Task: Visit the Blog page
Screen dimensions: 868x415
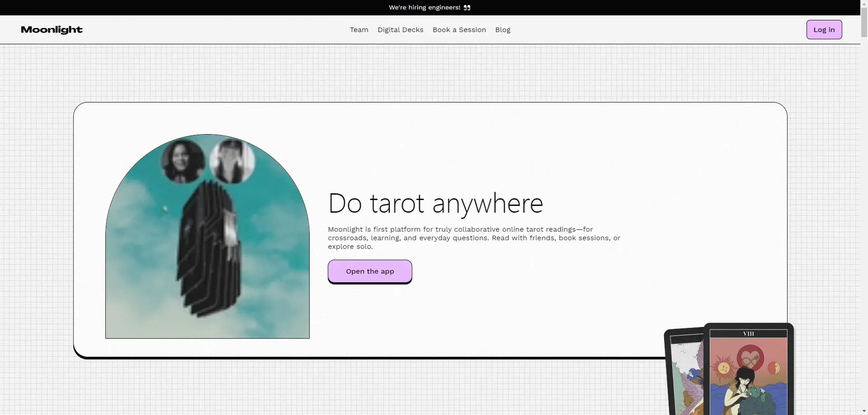Action: point(503,30)
